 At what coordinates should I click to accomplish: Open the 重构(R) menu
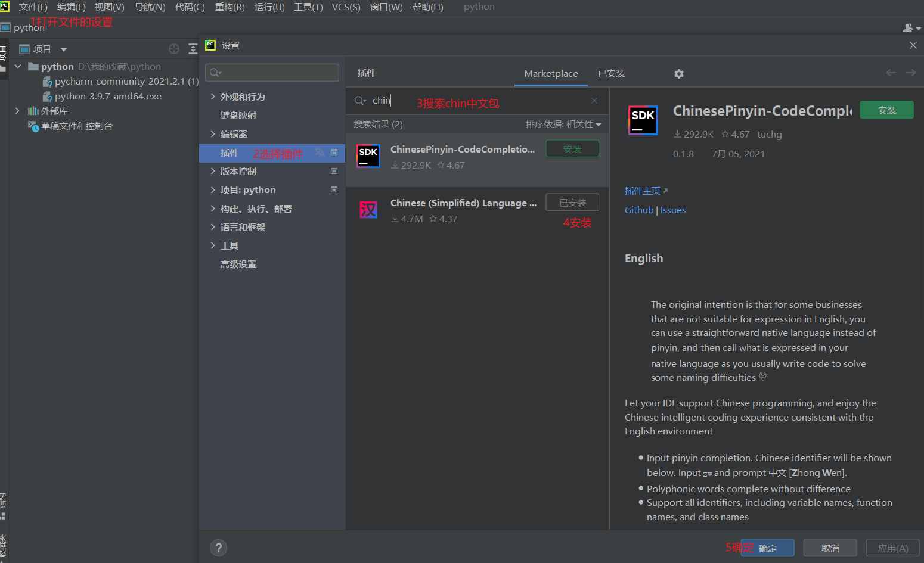pyautogui.click(x=230, y=7)
